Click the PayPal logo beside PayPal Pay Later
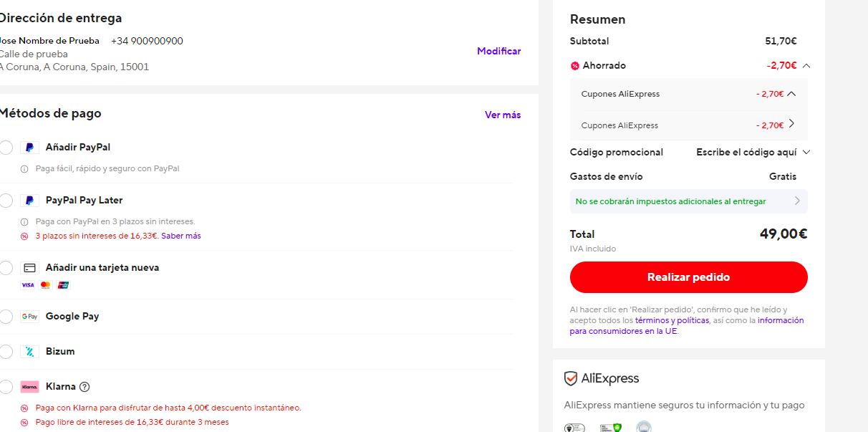Viewport: 868px width, 432px height. [x=29, y=201]
